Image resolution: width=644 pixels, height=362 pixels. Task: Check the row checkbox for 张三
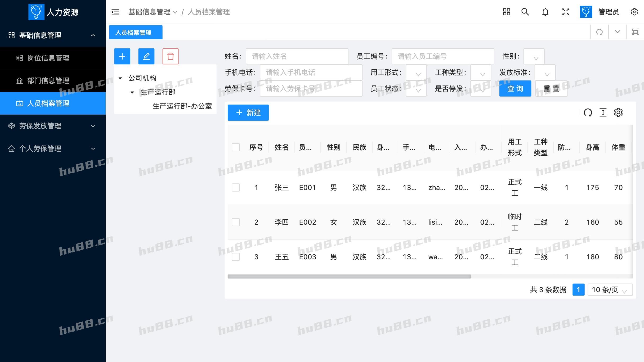tap(236, 187)
